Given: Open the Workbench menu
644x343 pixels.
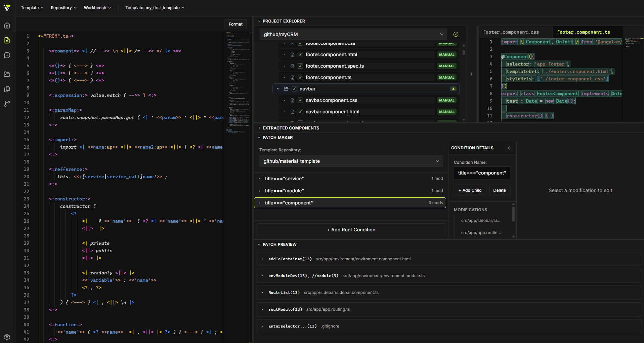Looking at the screenshot, I should click(x=97, y=8).
